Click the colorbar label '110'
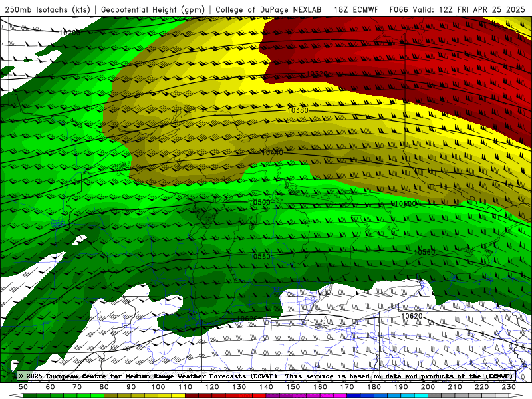The height and width of the screenshot is (399, 532). point(185,387)
